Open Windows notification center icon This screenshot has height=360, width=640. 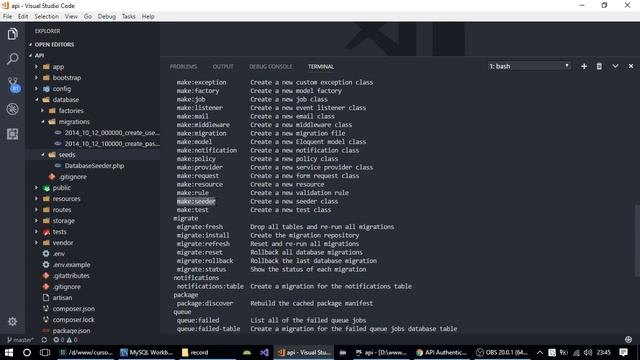coord(623,352)
